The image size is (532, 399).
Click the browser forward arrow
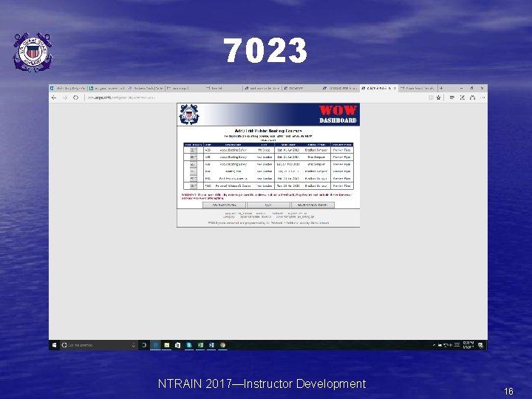coord(65,98)
